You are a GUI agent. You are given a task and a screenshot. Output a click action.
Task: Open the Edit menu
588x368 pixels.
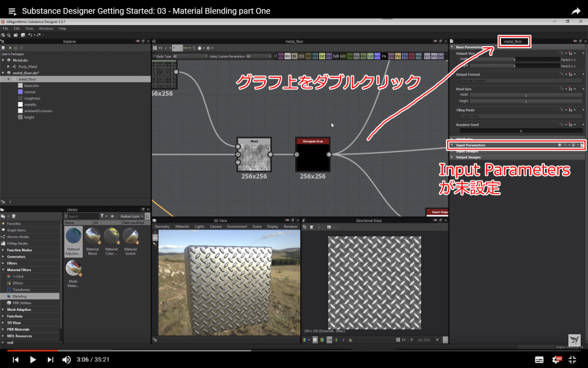pos(17,29)
